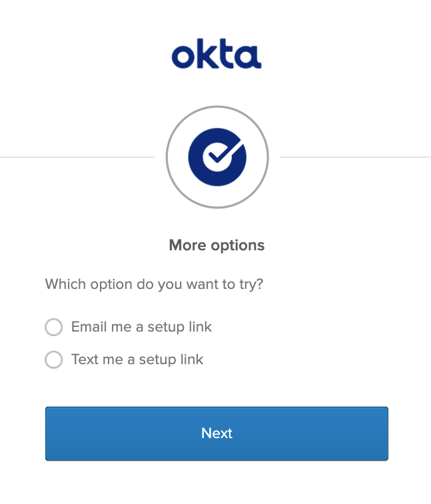Viewport: 431px width, 504px height.
Task: Select the "Email me a setup link" radio button
Action: [x=53, y=328]
